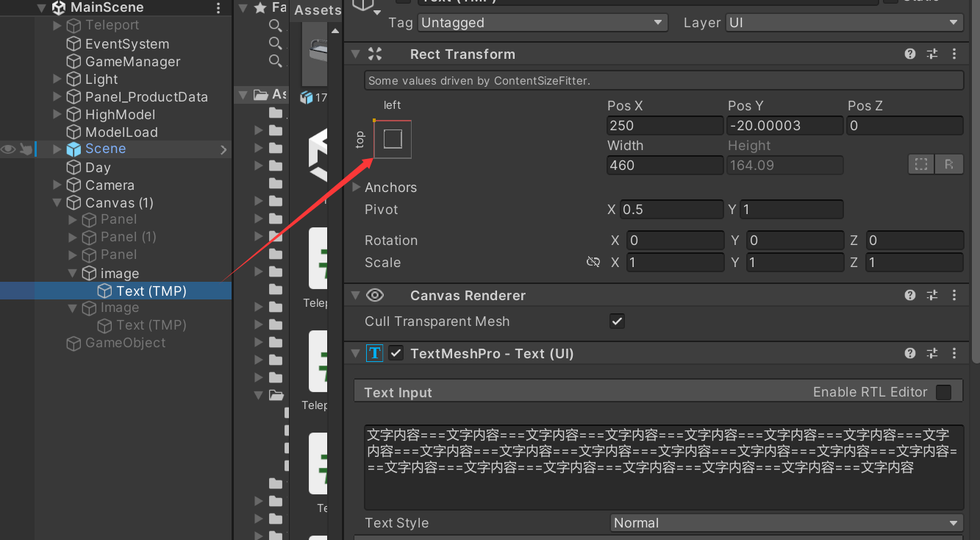Toggle Rect Transform blueprint mode button
Image resolution: width=980 pixels, height=540 pixels.
pos(921,165)
